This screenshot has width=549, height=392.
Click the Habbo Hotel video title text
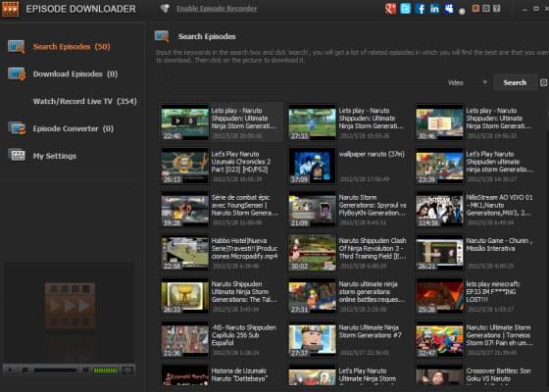(x=244, y=249)
